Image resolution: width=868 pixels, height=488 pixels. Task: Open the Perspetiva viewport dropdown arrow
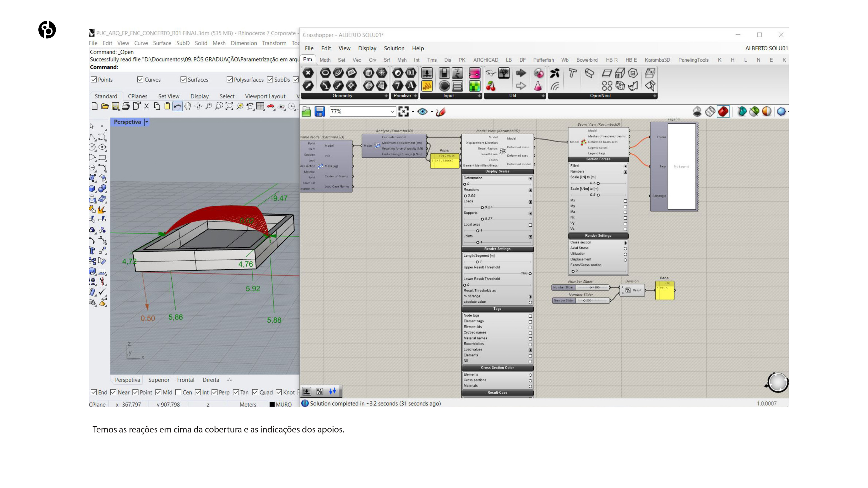[146, 122]
